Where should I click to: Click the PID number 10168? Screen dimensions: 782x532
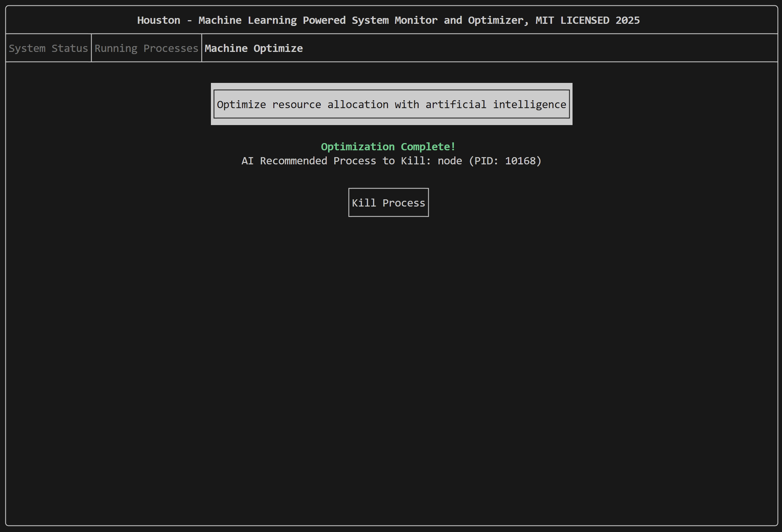(x=520, y=161)
